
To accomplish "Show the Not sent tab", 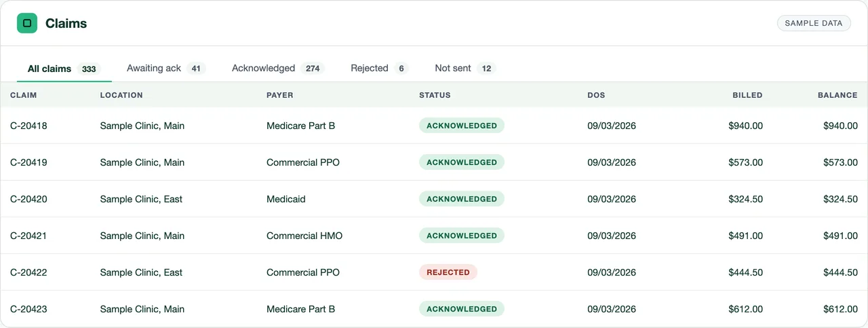I will 465,69.
